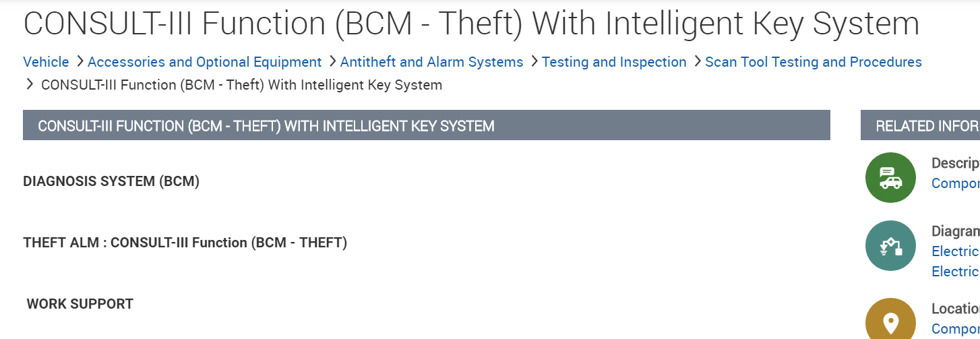
Task: Click the chevron on the second breadcrumb line
Action: (29, 85)
